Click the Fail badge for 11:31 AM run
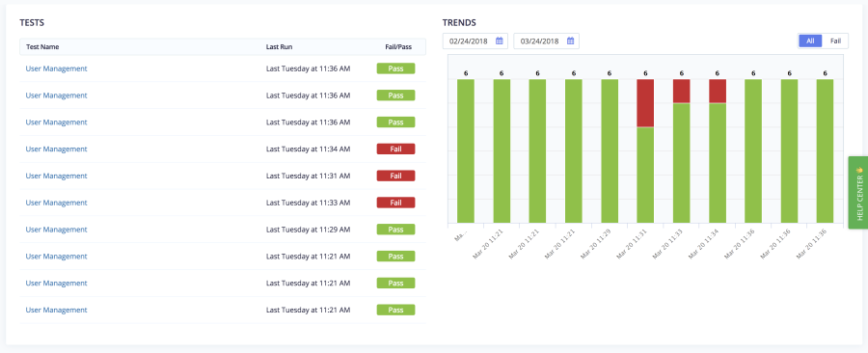Screen dimensions: 868x353 click(x=395, y=176)
